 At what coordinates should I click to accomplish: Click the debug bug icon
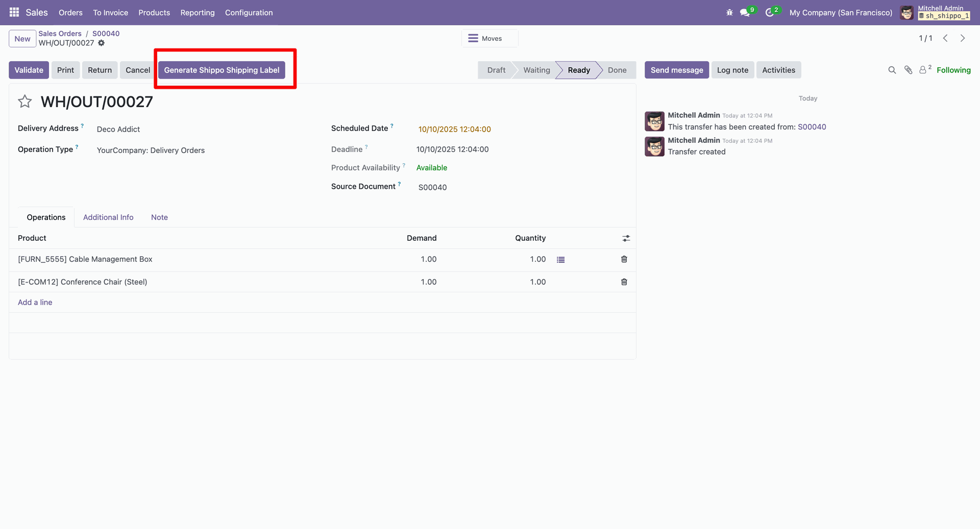coord(729,13)
